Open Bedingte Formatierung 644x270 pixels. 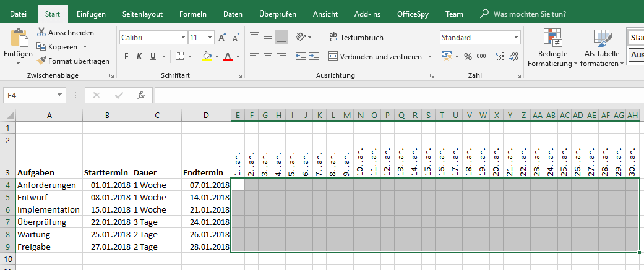click(x=552, y=49)
